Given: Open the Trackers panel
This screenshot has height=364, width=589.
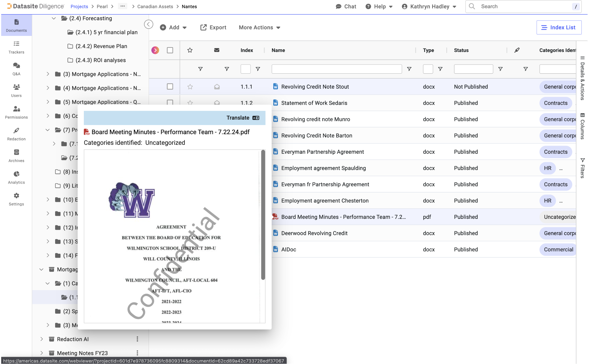Looking at the screenshot, I should pyautogui.click(x=16, y=47).
